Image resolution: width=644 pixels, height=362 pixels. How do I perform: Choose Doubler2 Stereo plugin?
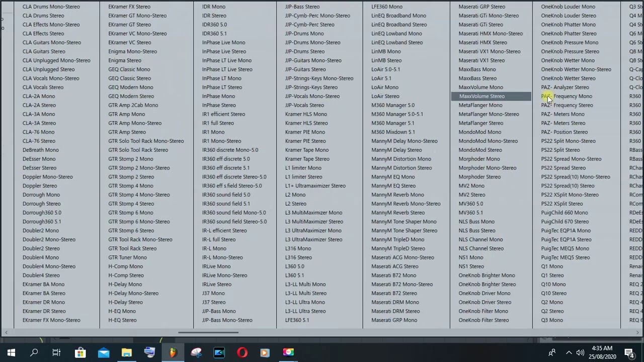pyautogui.click(x=41, y=248)
